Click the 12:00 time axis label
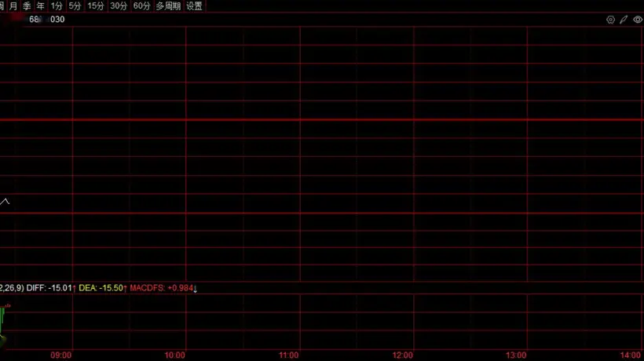 402,356
